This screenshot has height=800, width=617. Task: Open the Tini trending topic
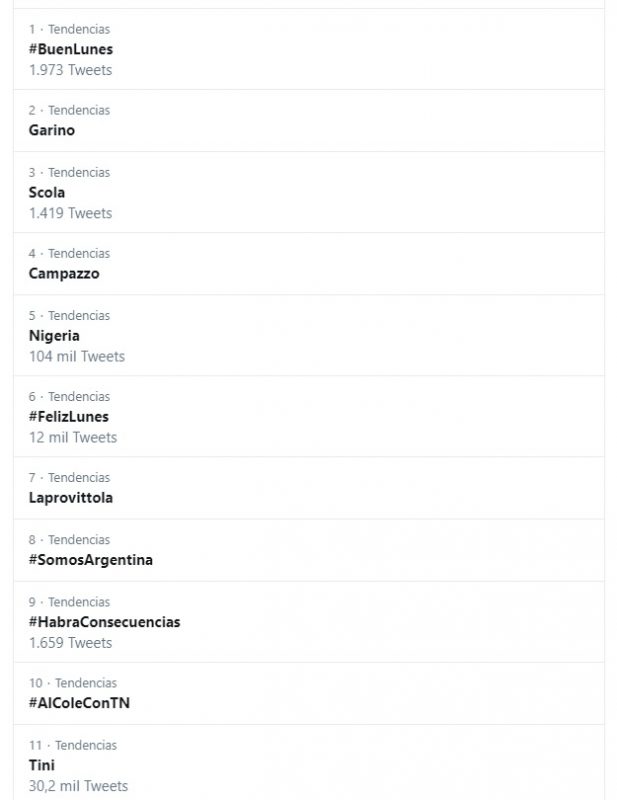click(42, 765)
